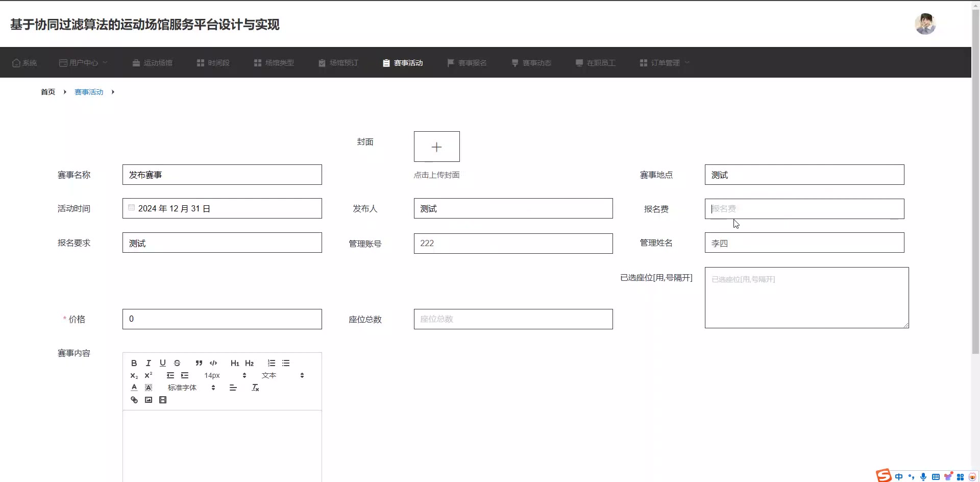
Task: Click the 管理姓名 input field
Action: click(x=804, y=243)
